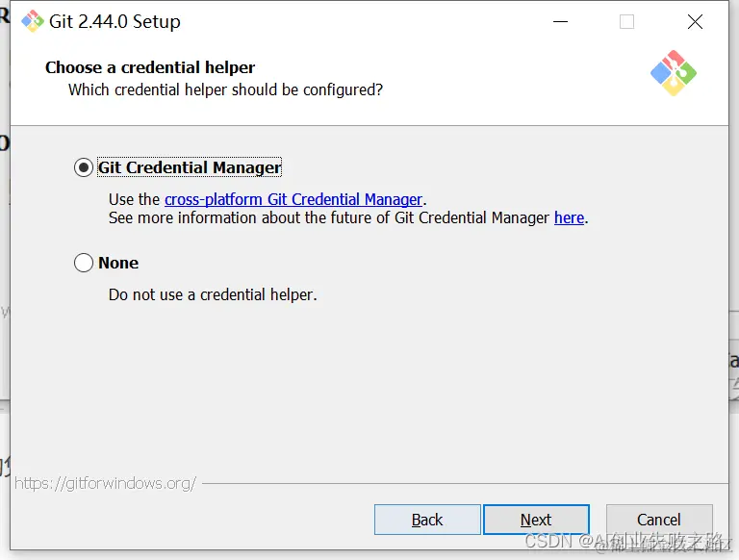Follow the 'here' link for more information
This screenshot has width=739, height=560.
click(x=569, y=217)
